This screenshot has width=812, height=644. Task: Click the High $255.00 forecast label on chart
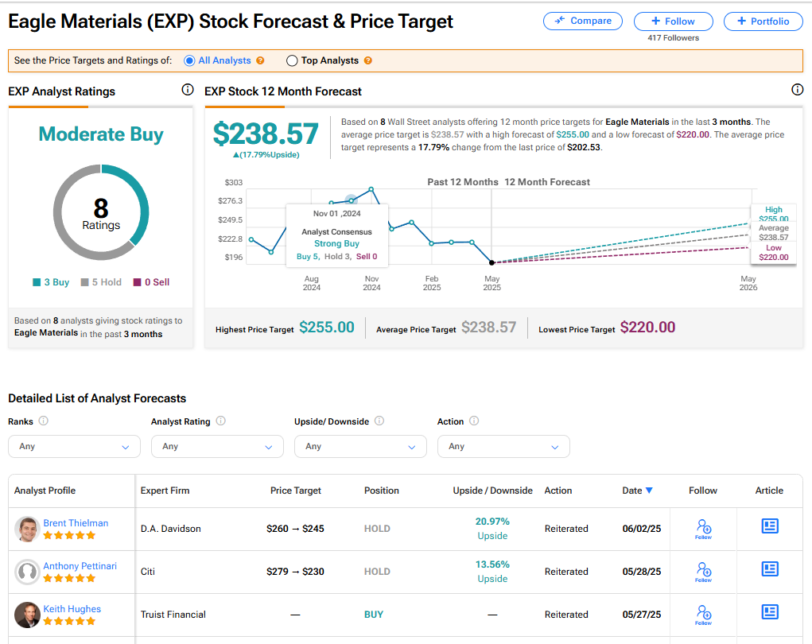774,214
